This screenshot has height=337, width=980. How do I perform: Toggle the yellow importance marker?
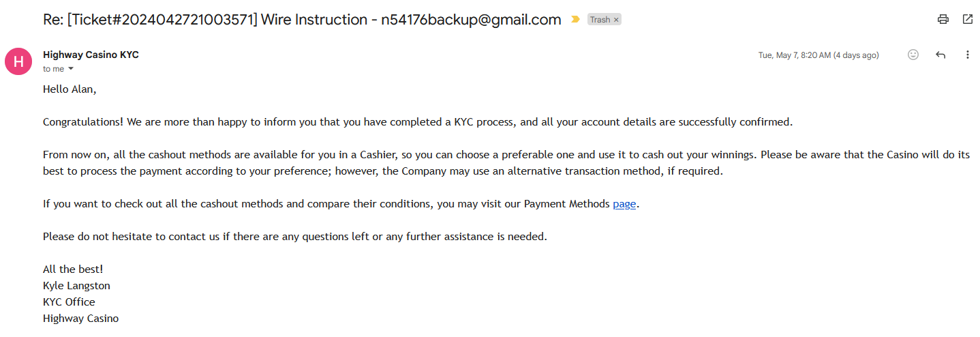pos(575,20)
